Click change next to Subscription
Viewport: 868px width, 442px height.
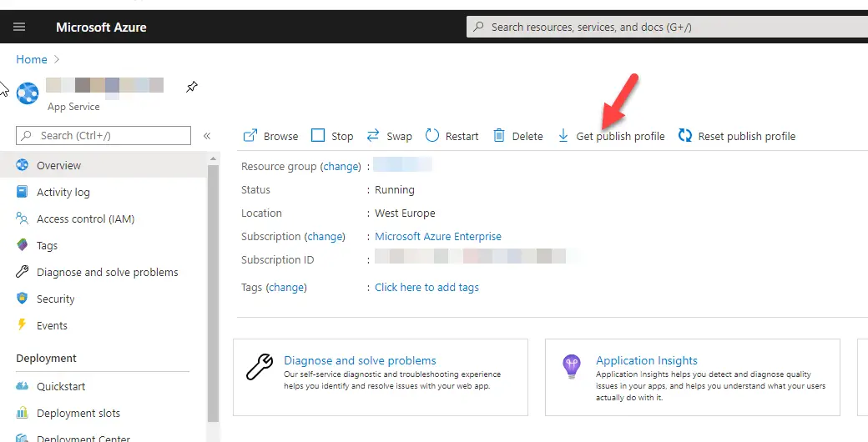[325, 236]
